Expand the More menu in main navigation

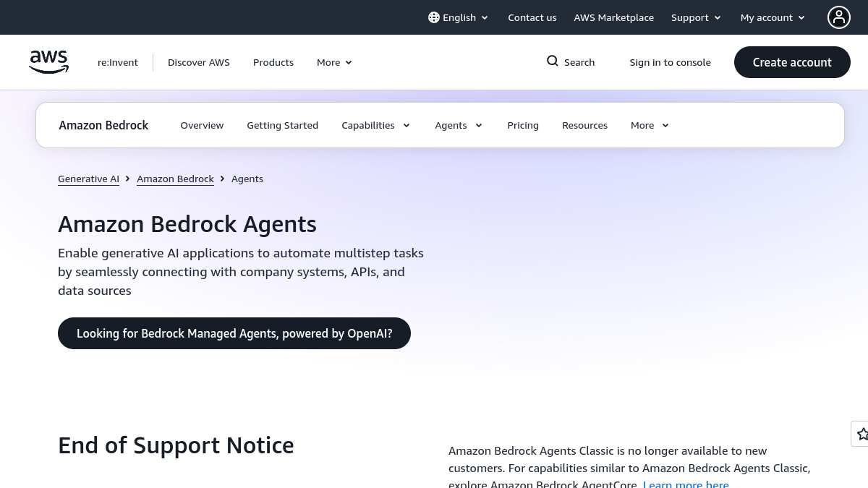click(x=334, y=62)
